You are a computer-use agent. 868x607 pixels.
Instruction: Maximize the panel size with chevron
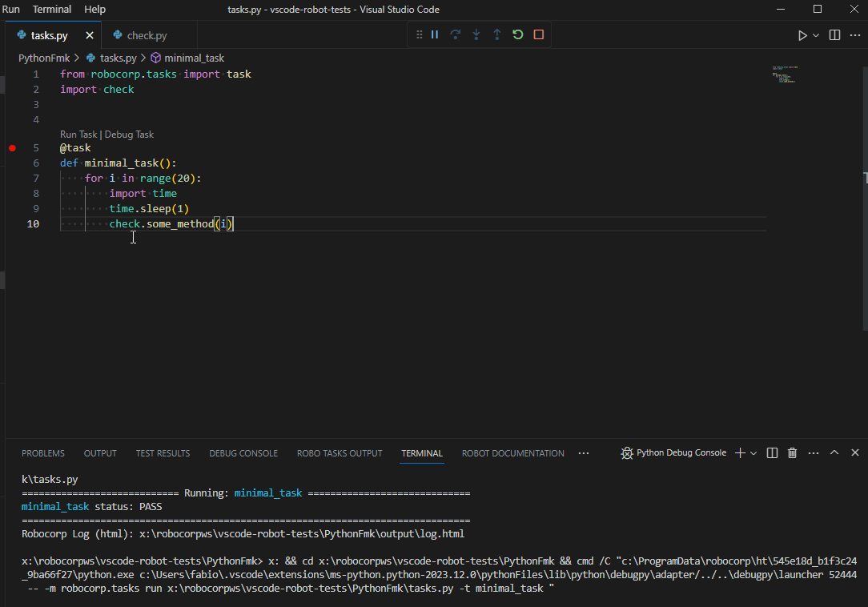(x=834, y=452)
